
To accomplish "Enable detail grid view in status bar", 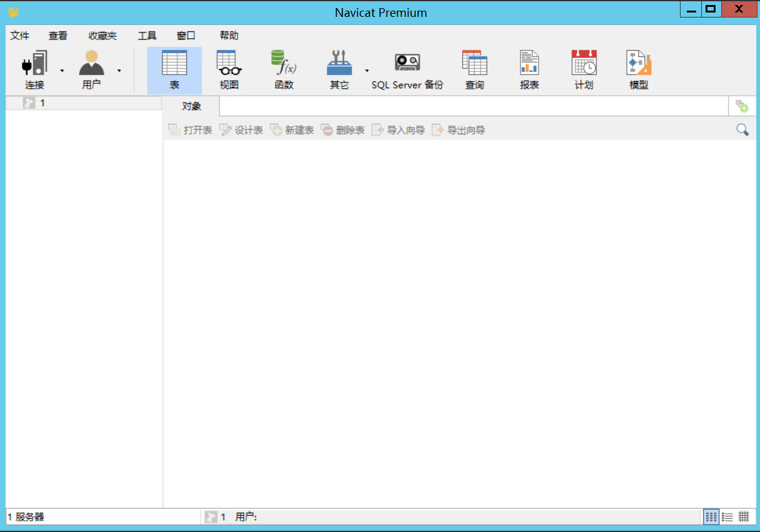I will click(744, 516).
